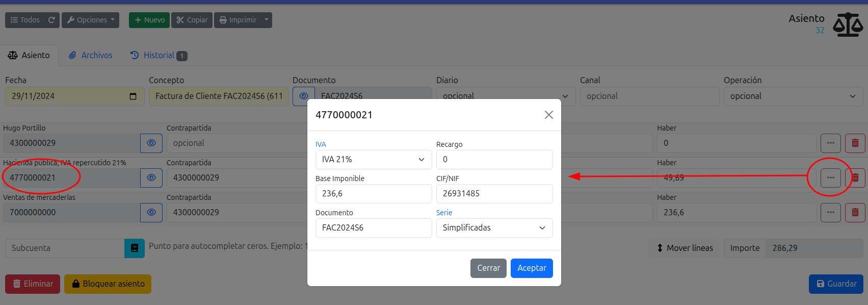Switch to the Archivos tab
Image resolution: width=868 pixels, height=305 pixels.
[91, 55]
